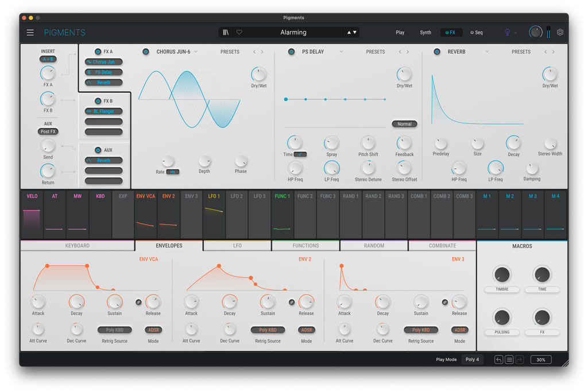Toggle FX B bus power button
Image resolution: width=588 pixels, height=392 pixels.
[x=98, y=101]
